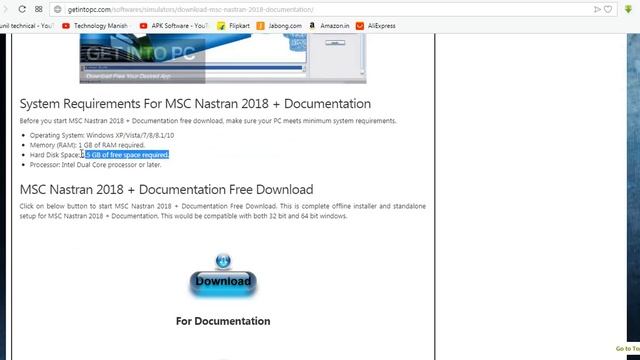Click the globe site info icon
Viewport: 640px width, 360px height.
point(58,9)
